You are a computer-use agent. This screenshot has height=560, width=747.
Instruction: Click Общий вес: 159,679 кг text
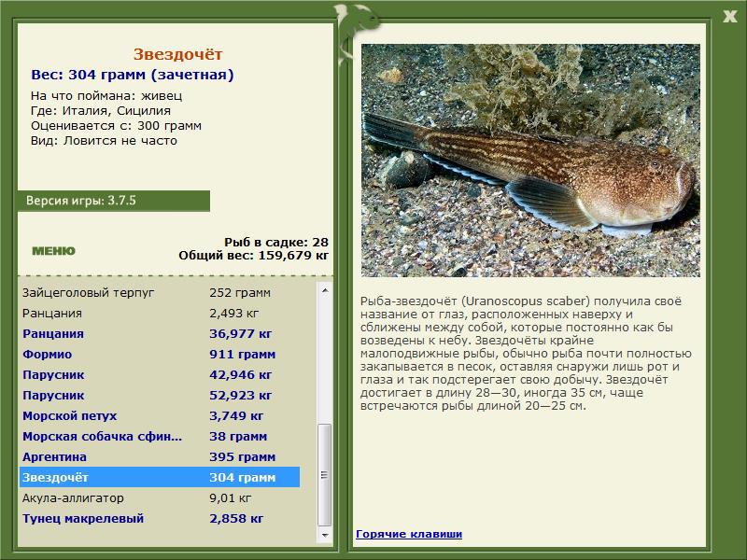click(253, 255)
